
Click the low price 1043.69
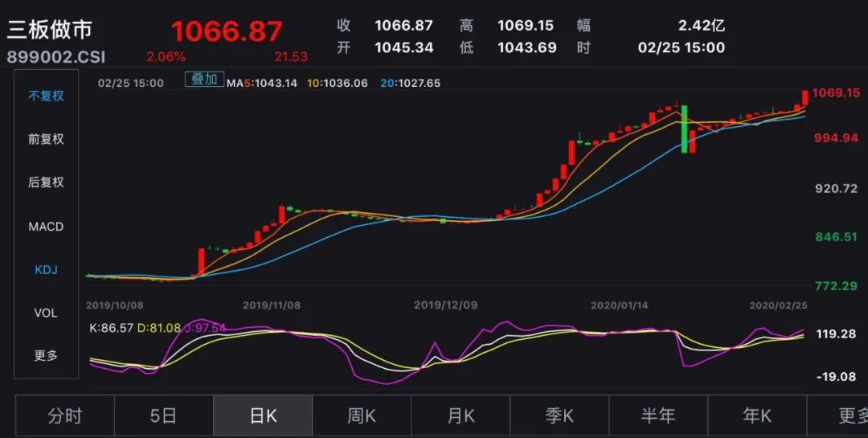click(527, 47)
